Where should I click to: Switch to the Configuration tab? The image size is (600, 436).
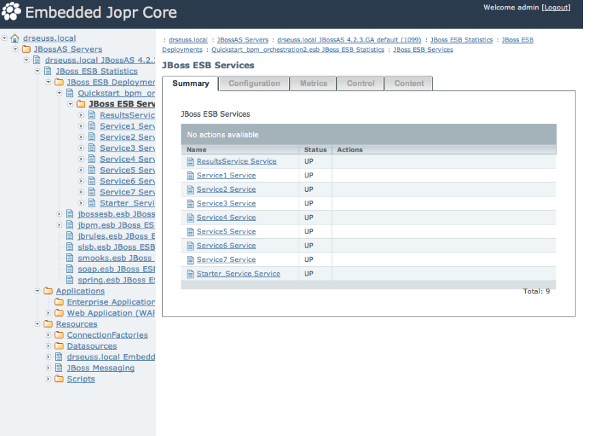coord(253,83)
